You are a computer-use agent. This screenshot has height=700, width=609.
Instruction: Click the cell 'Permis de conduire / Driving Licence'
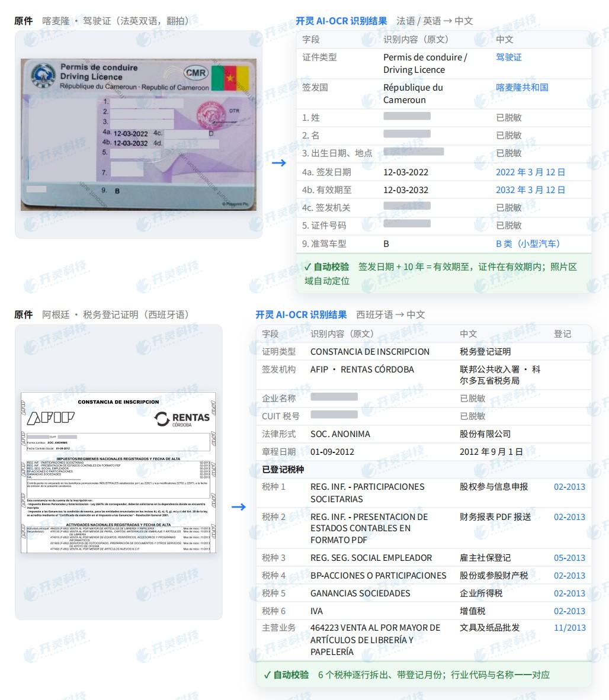point(425,63)
